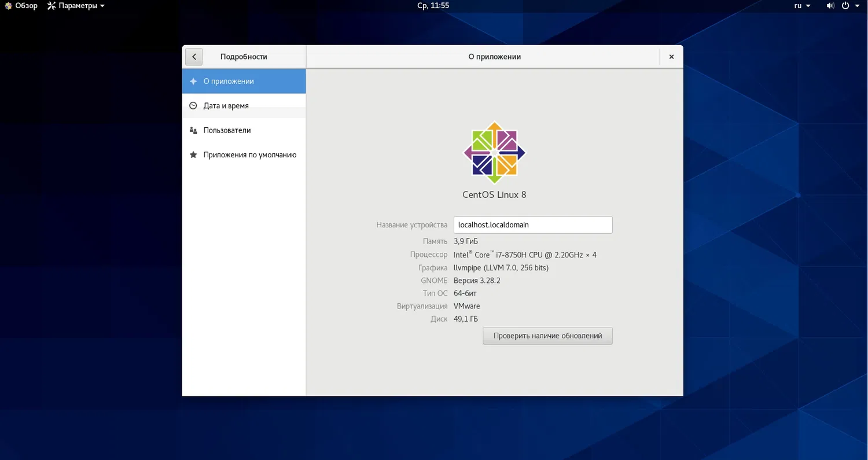Viewport: 868px width, 460px height.
Task: Click the Параметры wrench icon in top bar
Action: (x=52, y=6)
